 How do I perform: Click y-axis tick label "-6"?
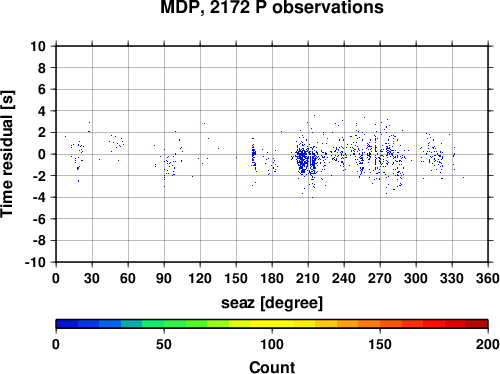coord(39,219)
